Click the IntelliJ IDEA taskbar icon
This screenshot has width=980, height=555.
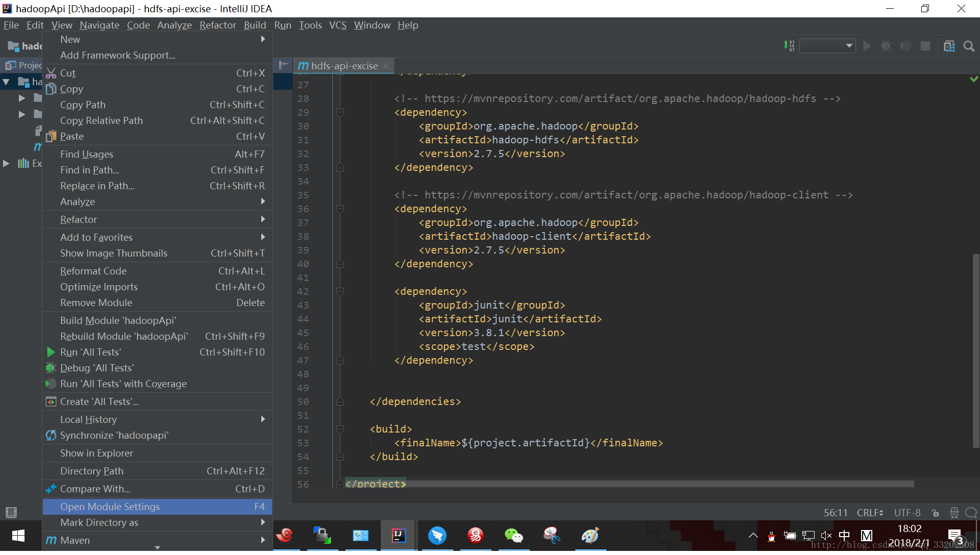tap(399, 536)
